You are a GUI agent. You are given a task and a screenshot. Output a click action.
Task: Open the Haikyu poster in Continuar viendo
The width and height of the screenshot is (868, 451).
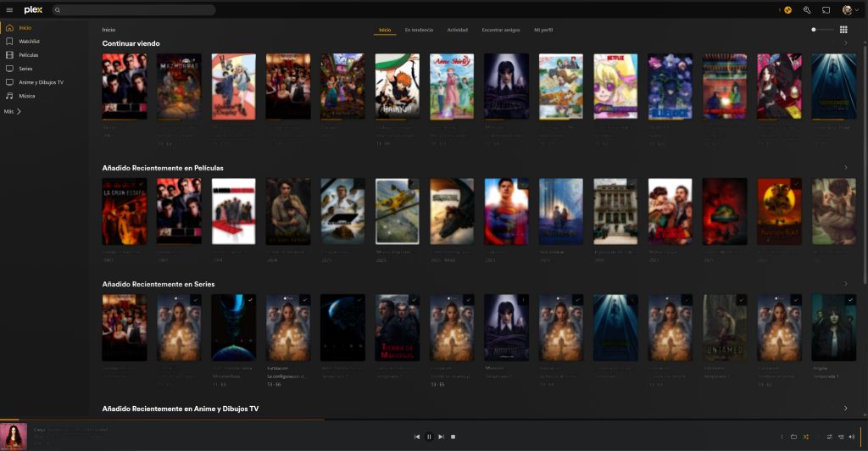click(397, 86)
